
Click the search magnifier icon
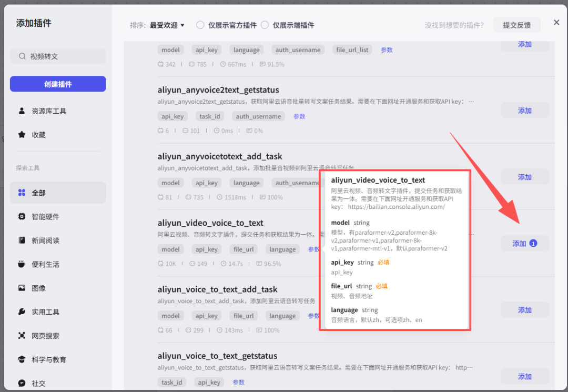click(x=22, y=56)
